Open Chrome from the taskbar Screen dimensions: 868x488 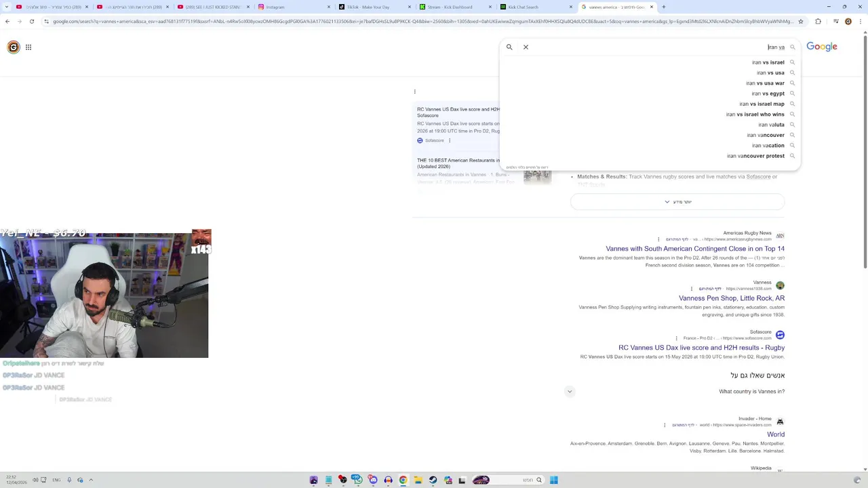pyautogui.click(x=403, y=480)
